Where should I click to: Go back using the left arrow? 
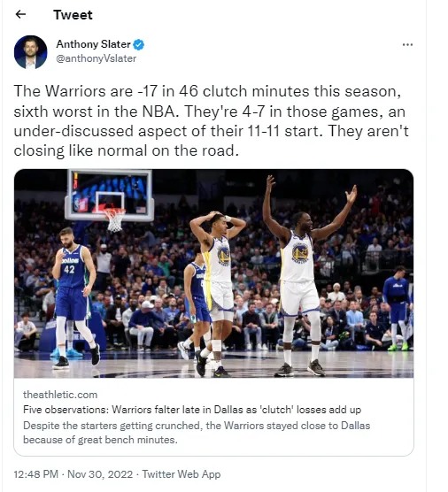click(20, 14)
